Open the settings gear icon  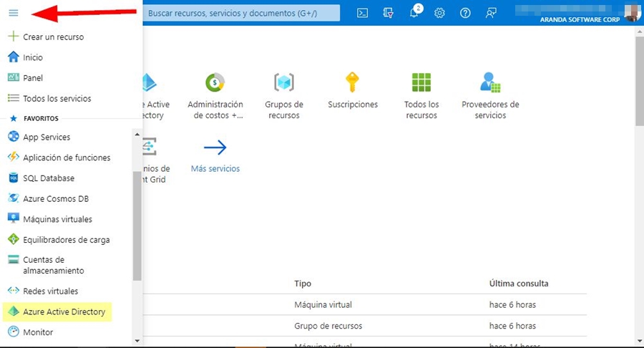click(x=439, y=13)
